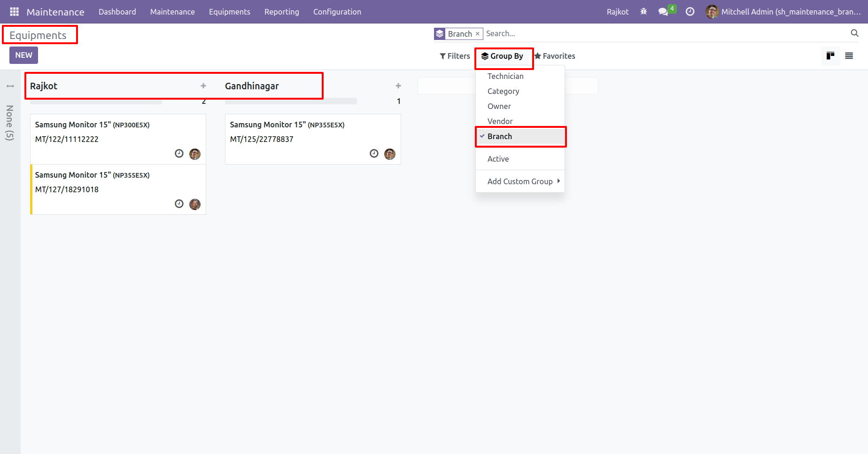Switch to list view icon
This screenshot has height=454, width=868.
849,56
